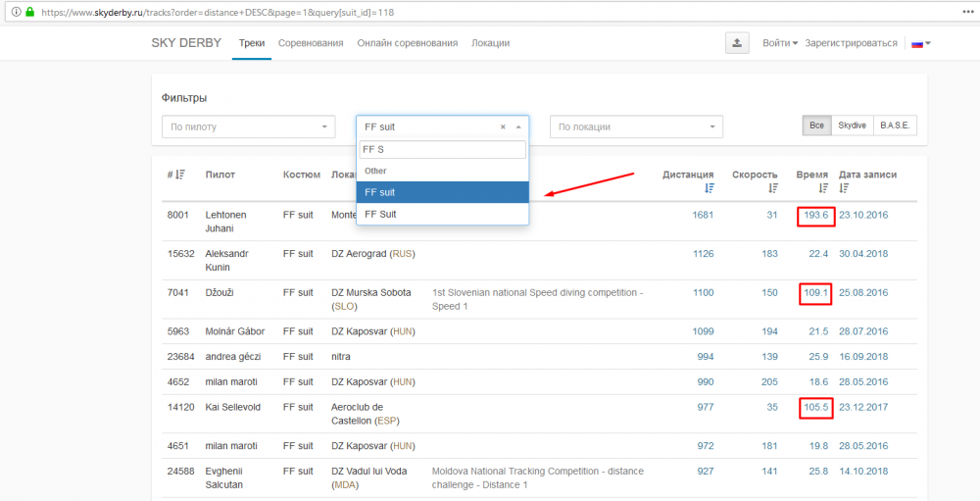Image resolution: width=980 pixels, height=501 pixels.
Task: Open 1st Slovenian national Speed diving competition link
Action: click(537, 300)
